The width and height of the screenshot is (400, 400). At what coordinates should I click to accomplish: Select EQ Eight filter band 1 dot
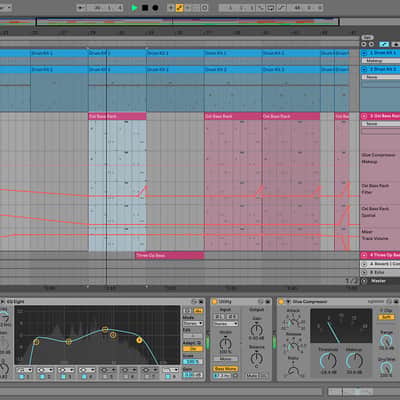pos(36,342)
